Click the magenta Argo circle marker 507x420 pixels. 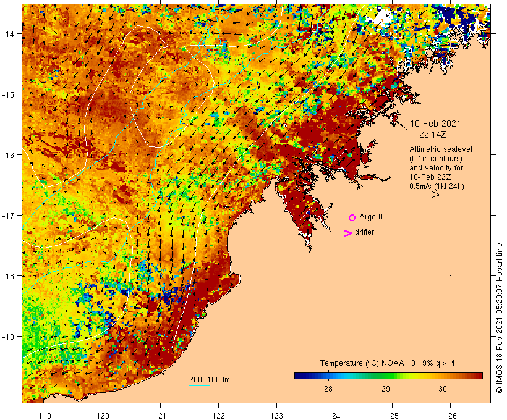tap(352, 217)
